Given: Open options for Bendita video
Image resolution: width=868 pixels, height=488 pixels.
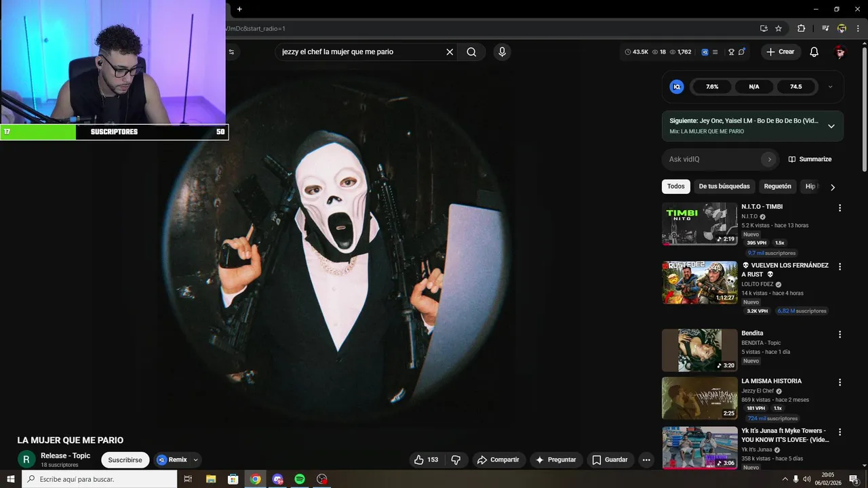Looking at the screenshot, I should tap(840, 335).
